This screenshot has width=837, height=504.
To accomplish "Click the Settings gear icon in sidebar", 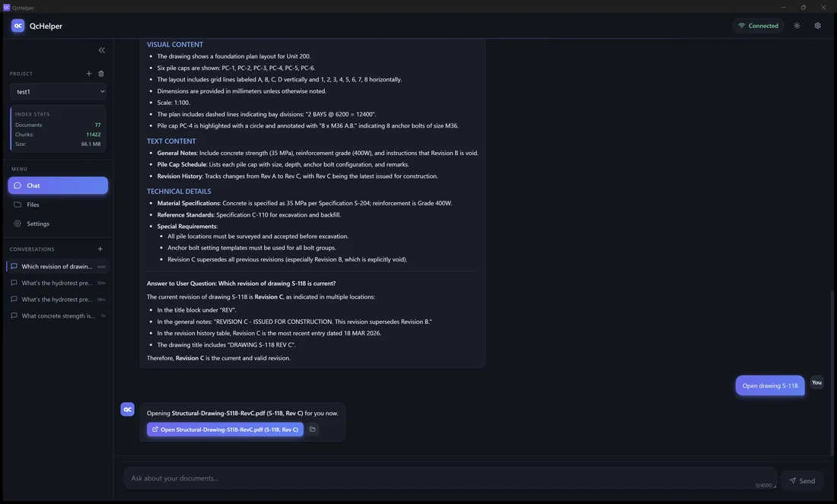I will [18, 224].
